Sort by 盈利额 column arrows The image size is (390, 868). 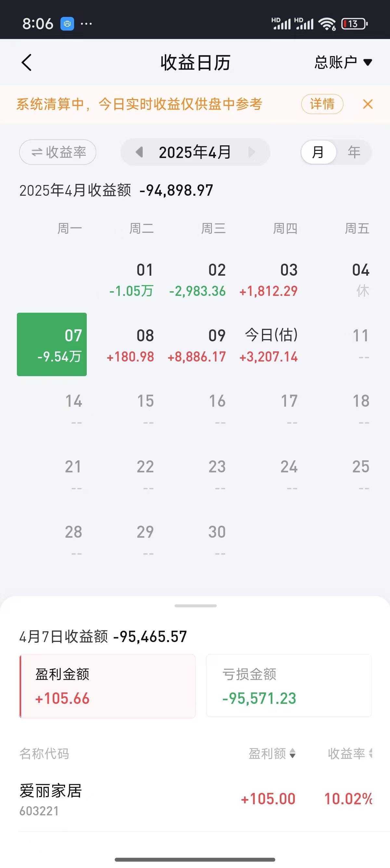(x=292, y=753)
